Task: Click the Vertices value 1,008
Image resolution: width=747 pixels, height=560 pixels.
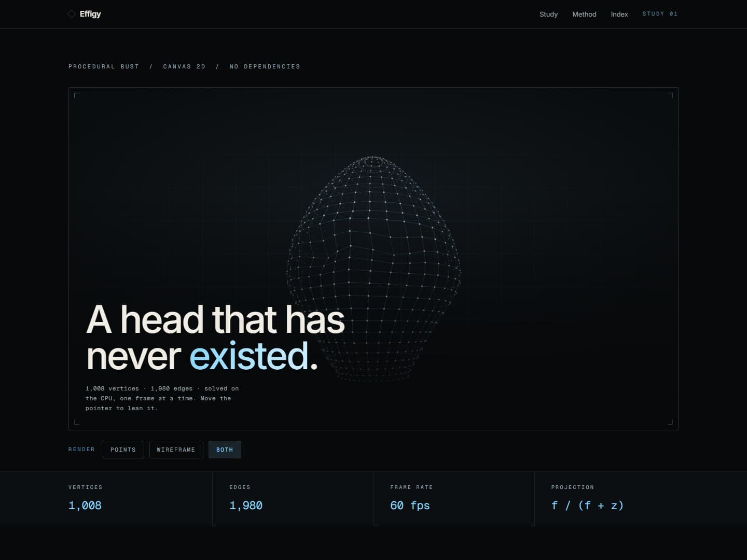Action: pos(85,506)
